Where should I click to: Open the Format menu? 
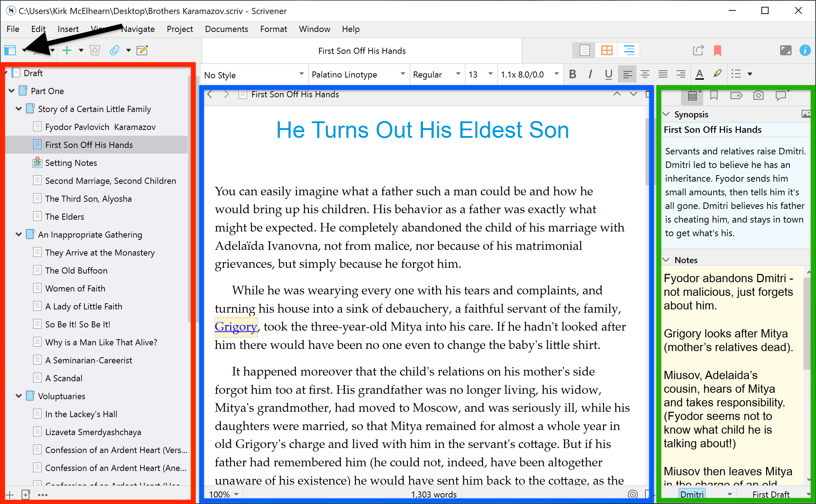273,29
